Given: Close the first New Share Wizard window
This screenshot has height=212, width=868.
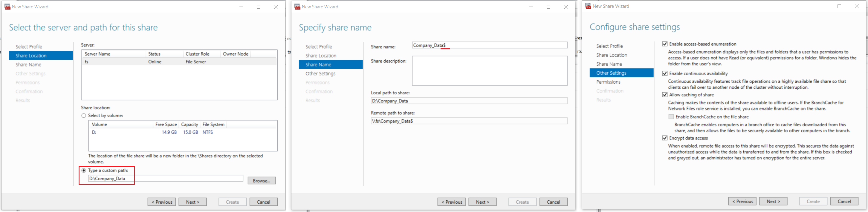Looking at the screenshot, I should [x=276, y=7].
